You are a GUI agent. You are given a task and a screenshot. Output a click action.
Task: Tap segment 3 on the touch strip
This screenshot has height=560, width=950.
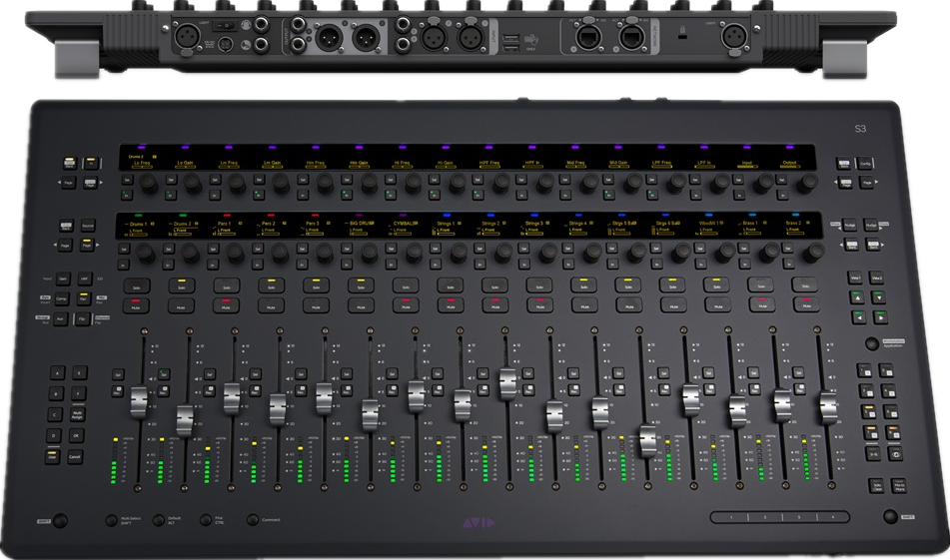(799, 518)
